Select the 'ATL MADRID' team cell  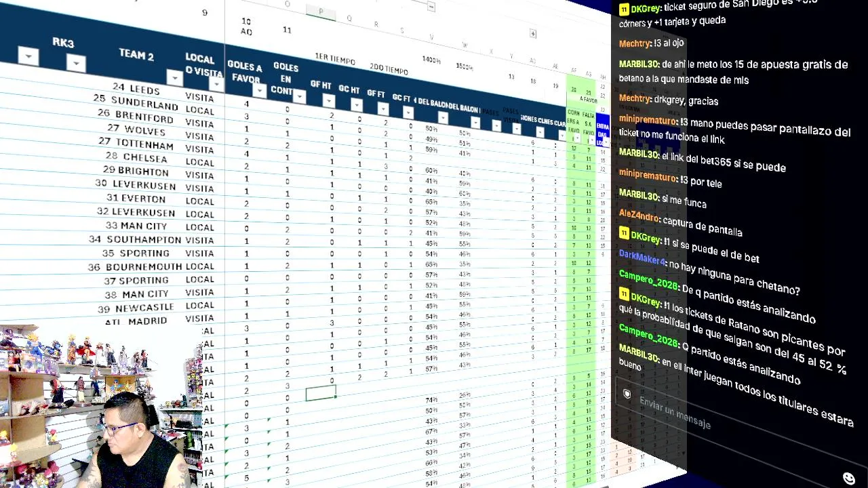136,320
